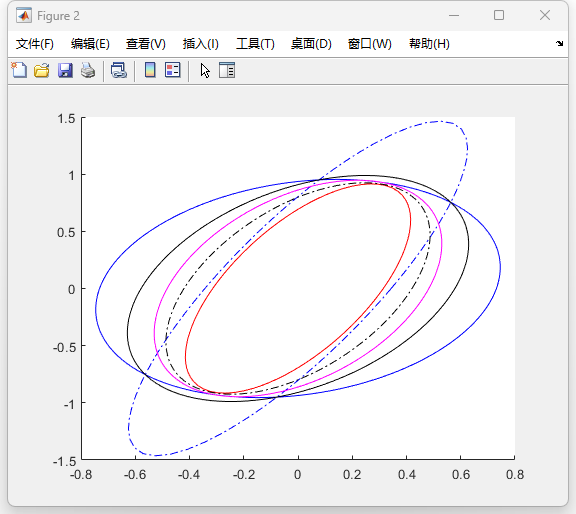Screen dimensions: 576x514
Task: Open the 文件(F) menu
Action: click(x=35, y=44)
